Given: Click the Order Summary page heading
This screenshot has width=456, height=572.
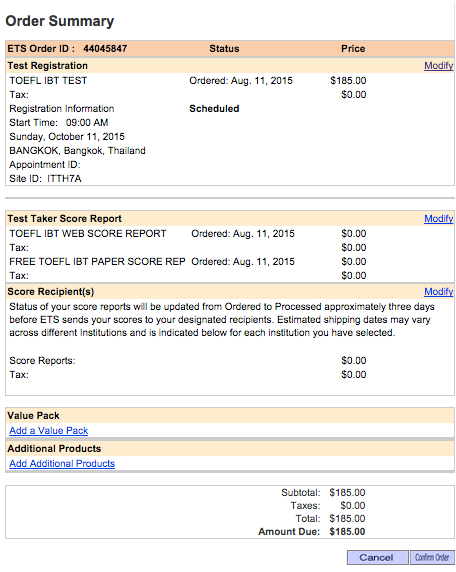Looking at the screenshot, I should tap(60, 21).
